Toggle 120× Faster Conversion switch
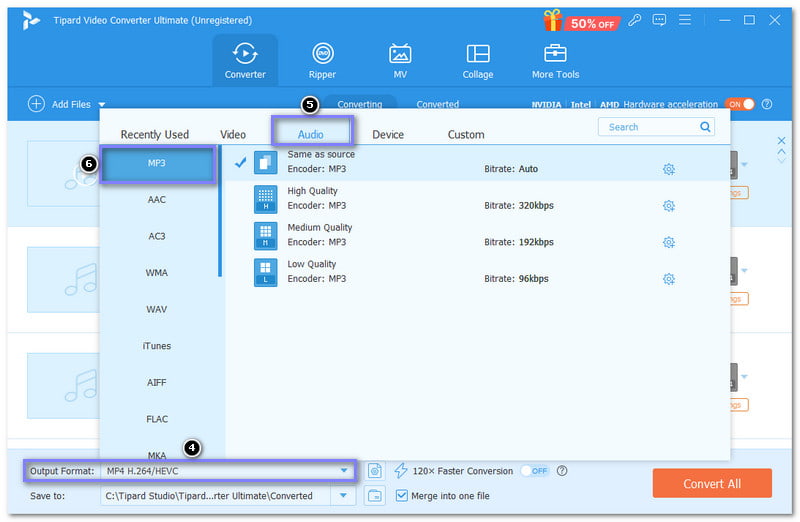Image resolution: width=800 pixels, height=522 pixels. (534, 470)
